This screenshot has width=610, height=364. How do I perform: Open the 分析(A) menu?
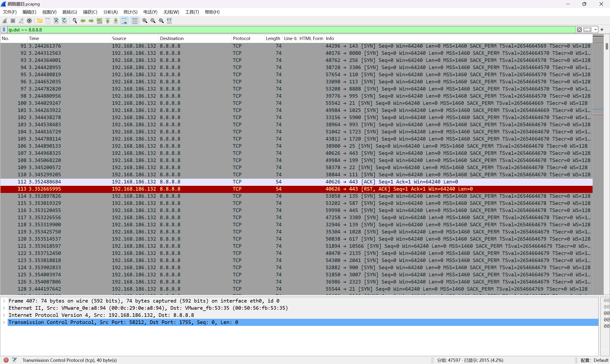point(110,12)
